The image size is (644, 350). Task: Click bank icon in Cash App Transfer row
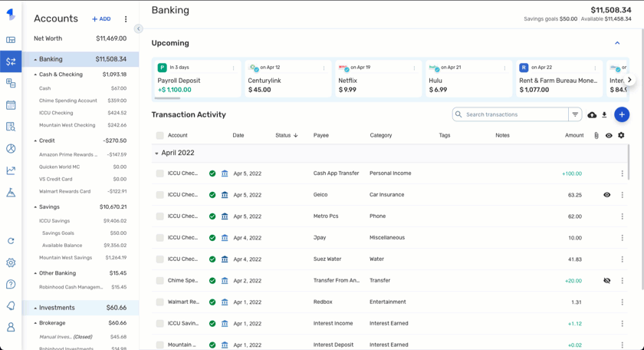225,173
